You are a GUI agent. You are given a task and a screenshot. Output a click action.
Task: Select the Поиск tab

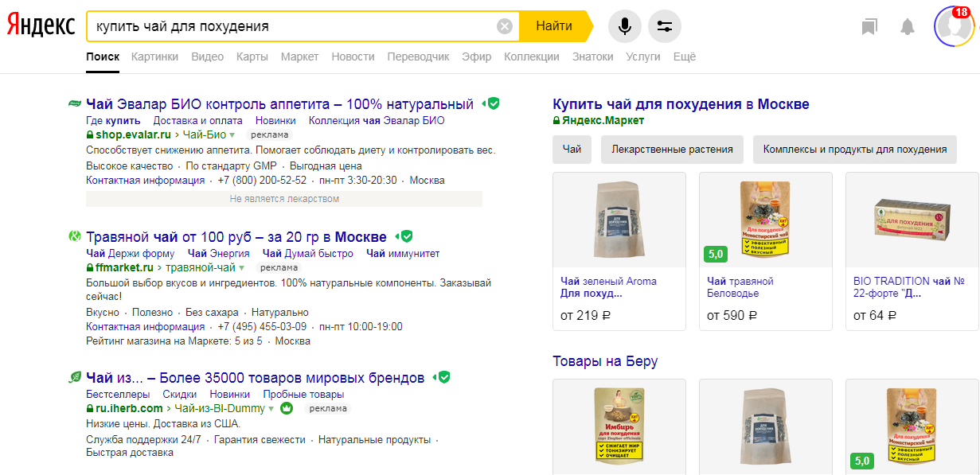(103, 56)
